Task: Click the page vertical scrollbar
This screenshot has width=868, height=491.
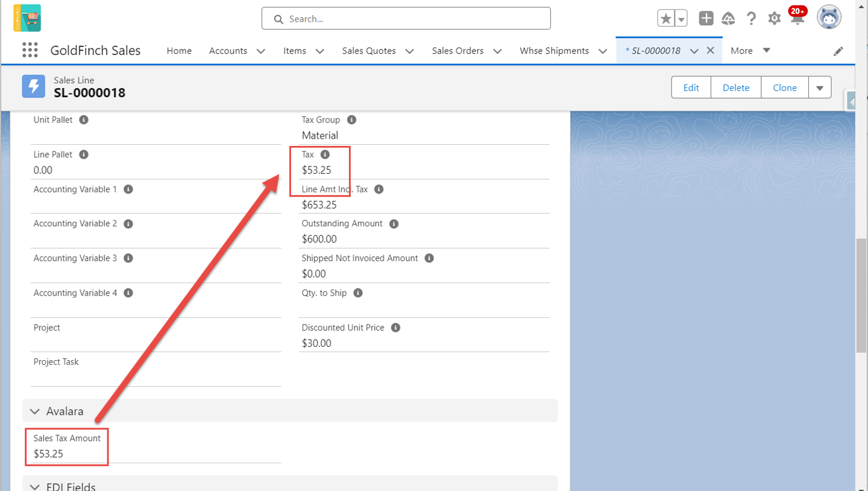Action: [x=861, y=296]
